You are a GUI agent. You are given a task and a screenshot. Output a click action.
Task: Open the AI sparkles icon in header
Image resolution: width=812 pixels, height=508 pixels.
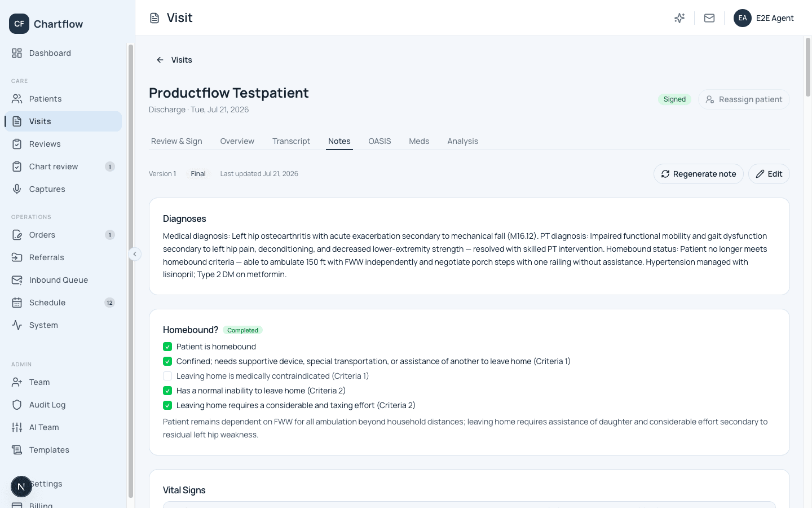(679, 18)
